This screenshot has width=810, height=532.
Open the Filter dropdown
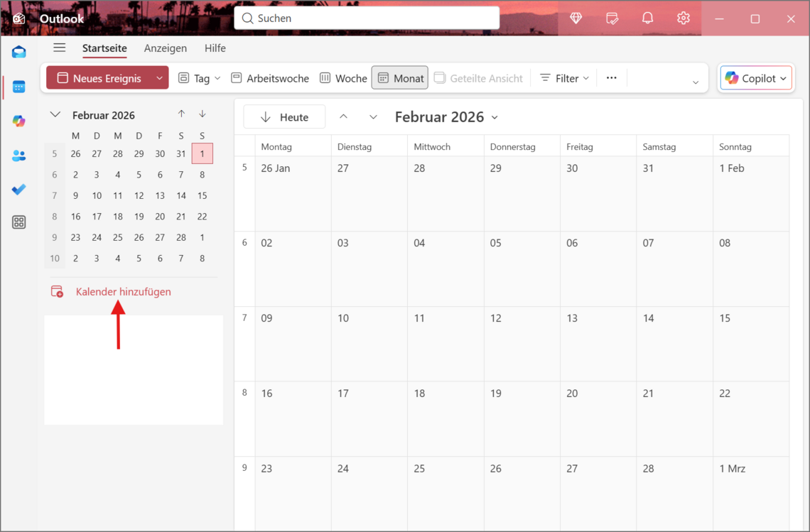tap(565, 78)
